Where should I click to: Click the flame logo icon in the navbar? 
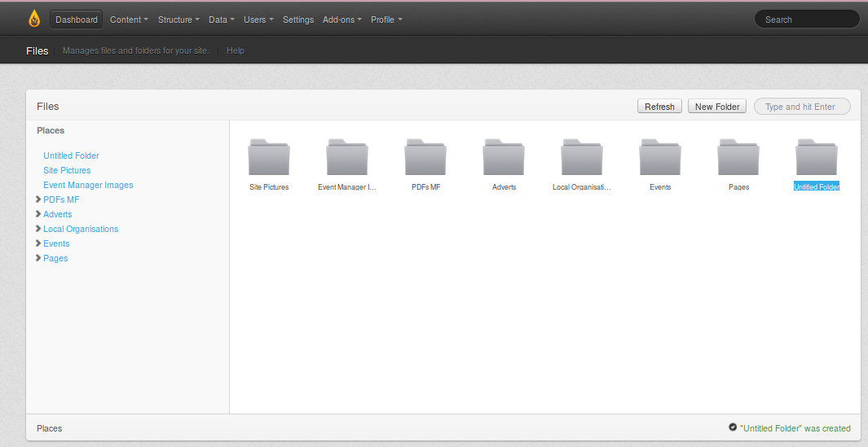34,19
